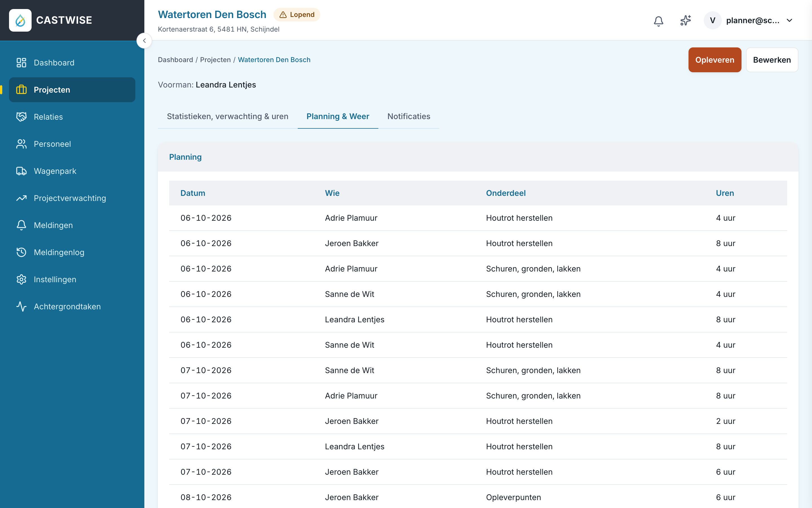This screenshot has width=812, height=508.
Task: Click the Dashboard grid icon in sidebar
Action: pos(21,62)
